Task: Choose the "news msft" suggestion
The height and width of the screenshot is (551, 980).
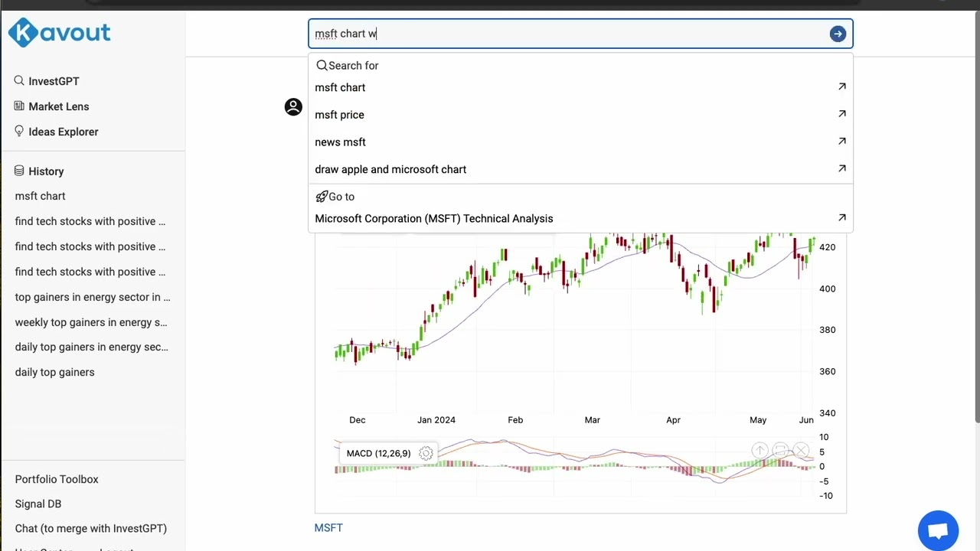Action: (x=580, y=142)
